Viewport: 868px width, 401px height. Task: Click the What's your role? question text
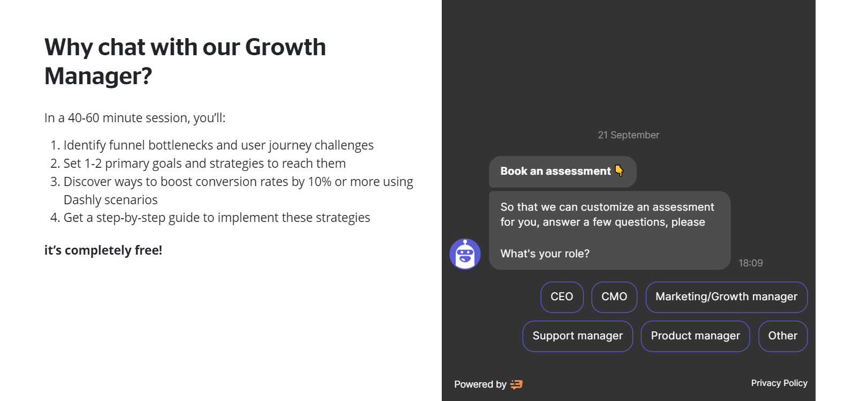[x=545, y=254]
